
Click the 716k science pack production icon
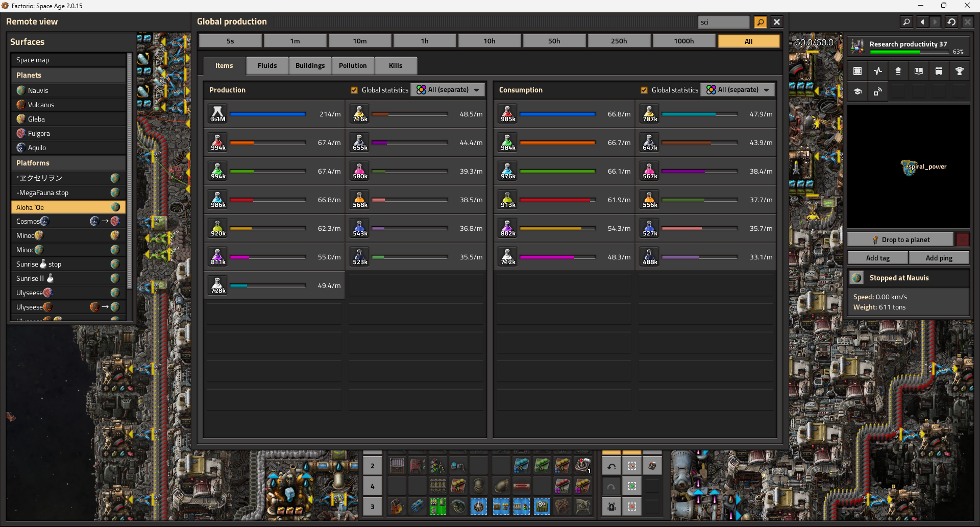[x=360, y=114]
